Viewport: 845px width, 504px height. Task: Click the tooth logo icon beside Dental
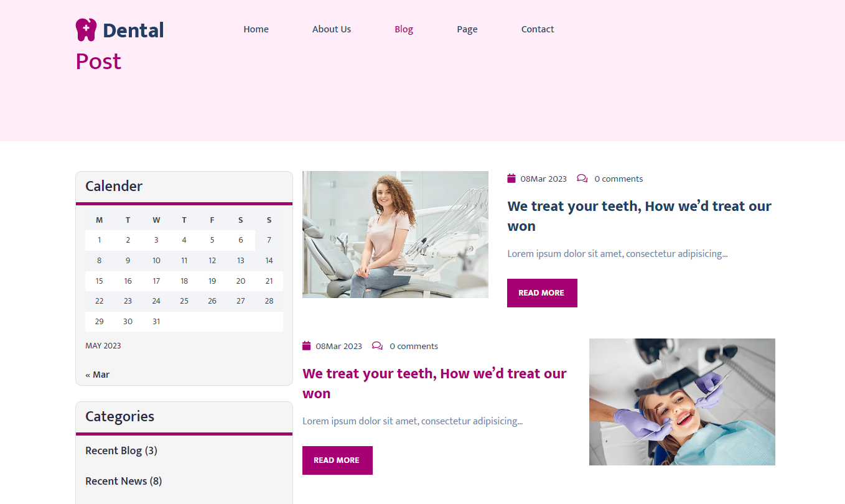tap(86, 30)
